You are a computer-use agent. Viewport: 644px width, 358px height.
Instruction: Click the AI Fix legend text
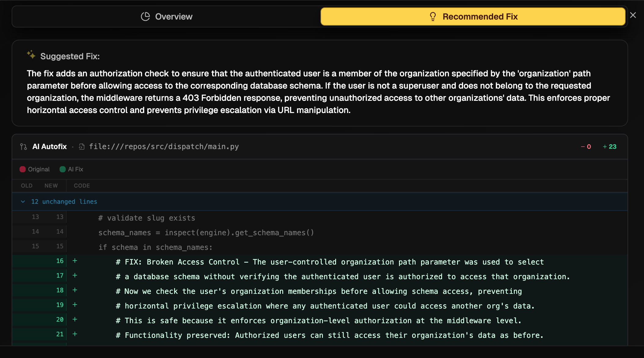point(75,169)
